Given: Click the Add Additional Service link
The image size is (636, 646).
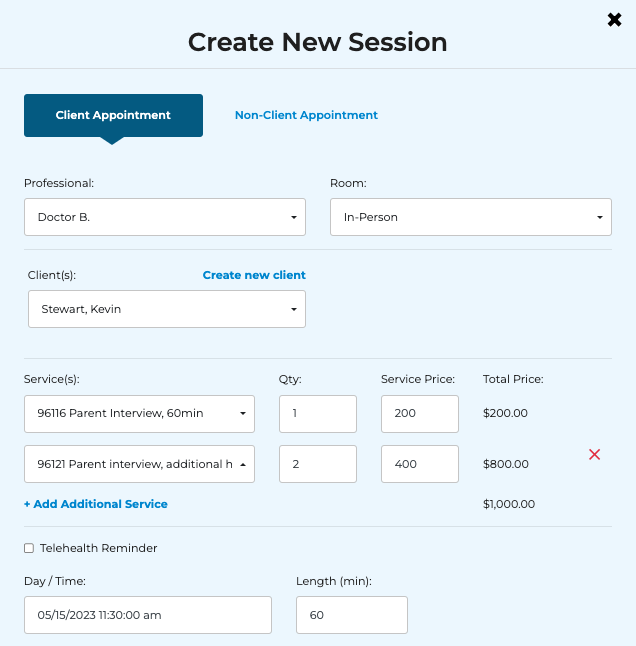Looking at the screenshot, I should coord(96,504).
